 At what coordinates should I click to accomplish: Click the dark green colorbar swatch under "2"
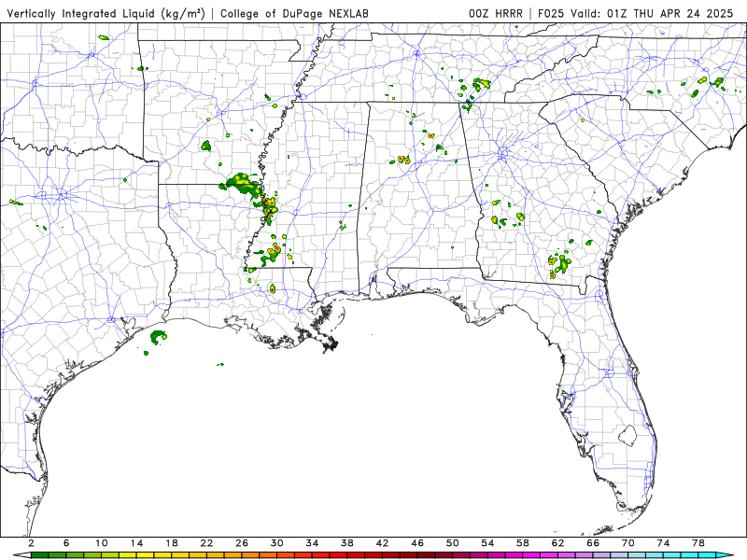[39, 555]
